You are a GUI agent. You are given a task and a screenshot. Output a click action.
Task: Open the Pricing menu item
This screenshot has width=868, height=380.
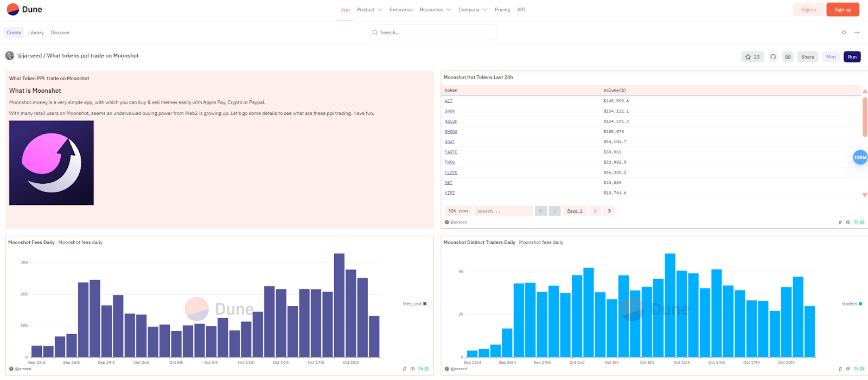coord(502,10)
